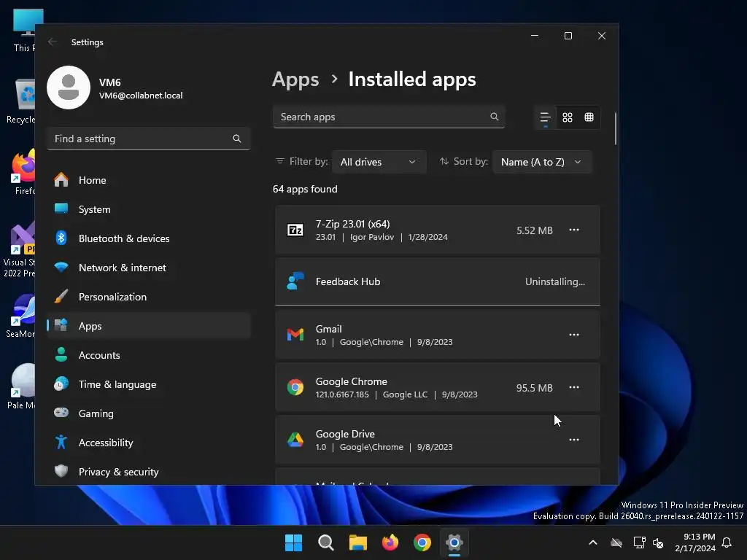Go back with the Settings back arrow

tap(53, 42)
